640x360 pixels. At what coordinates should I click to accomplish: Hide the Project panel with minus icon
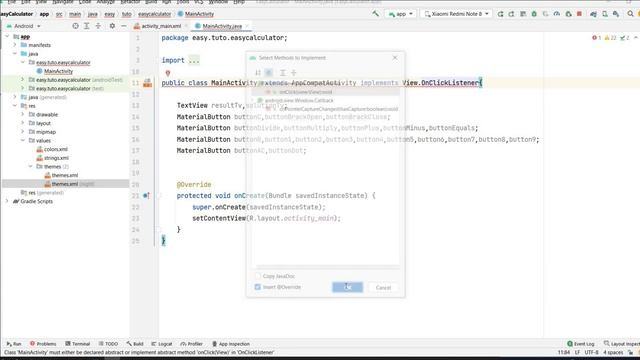pos(124,26)
